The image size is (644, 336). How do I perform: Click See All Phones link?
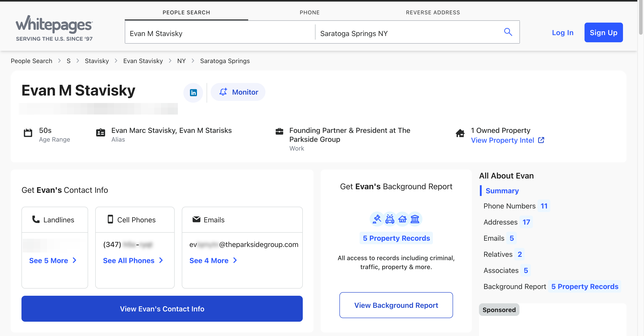133,260
